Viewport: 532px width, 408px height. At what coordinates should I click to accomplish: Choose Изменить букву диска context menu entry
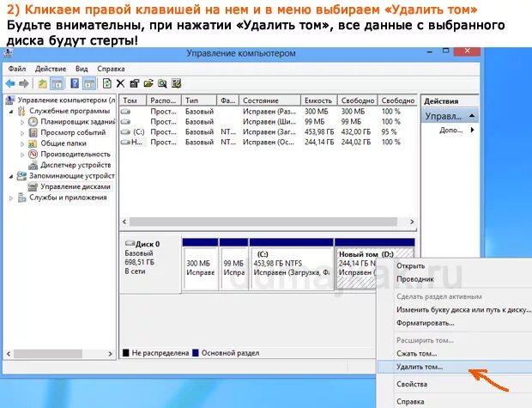[463, 310]
